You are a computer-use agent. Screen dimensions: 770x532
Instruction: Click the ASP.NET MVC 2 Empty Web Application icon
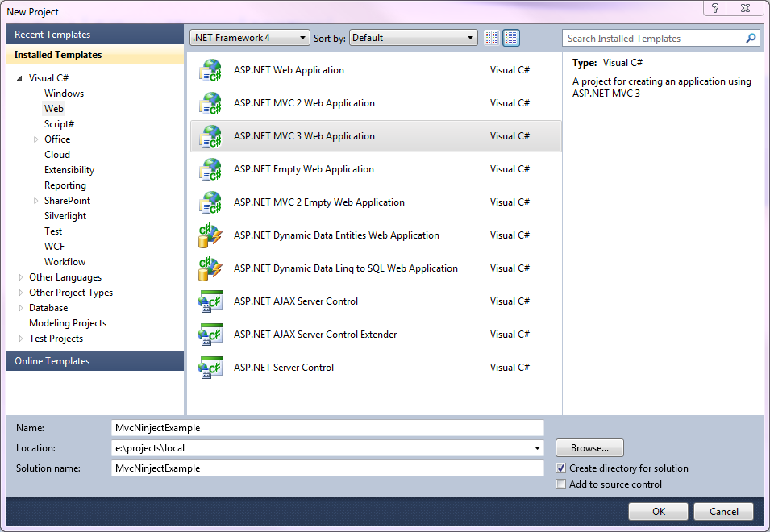click(x=210, y=202)
